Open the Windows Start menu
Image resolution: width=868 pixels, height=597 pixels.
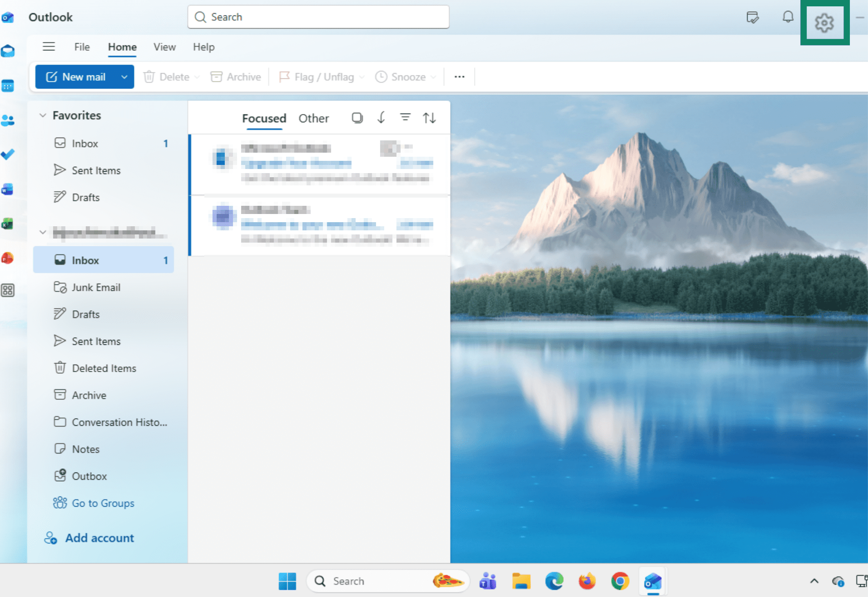[287, 581]
